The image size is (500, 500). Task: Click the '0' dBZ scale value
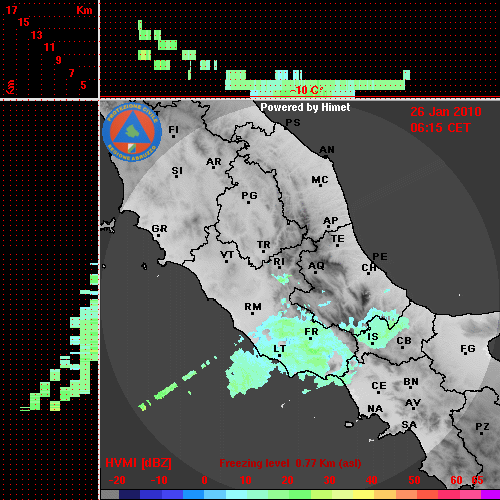coord(204,480)
